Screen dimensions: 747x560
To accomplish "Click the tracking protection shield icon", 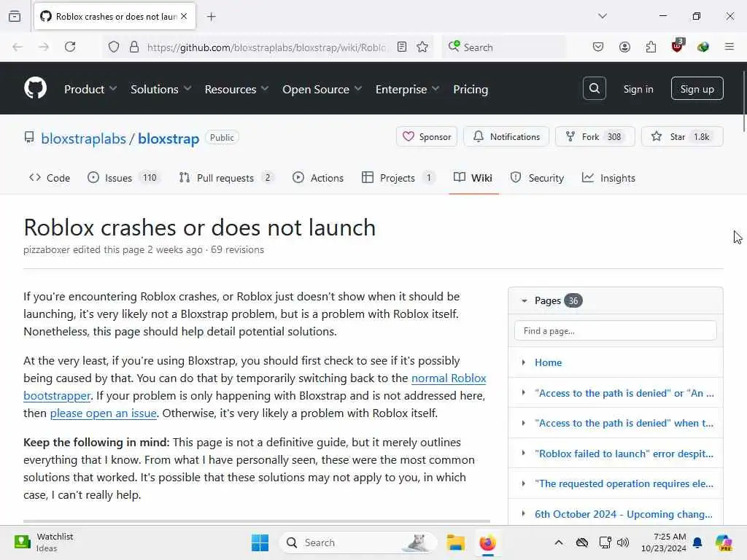I will point(113,47).
